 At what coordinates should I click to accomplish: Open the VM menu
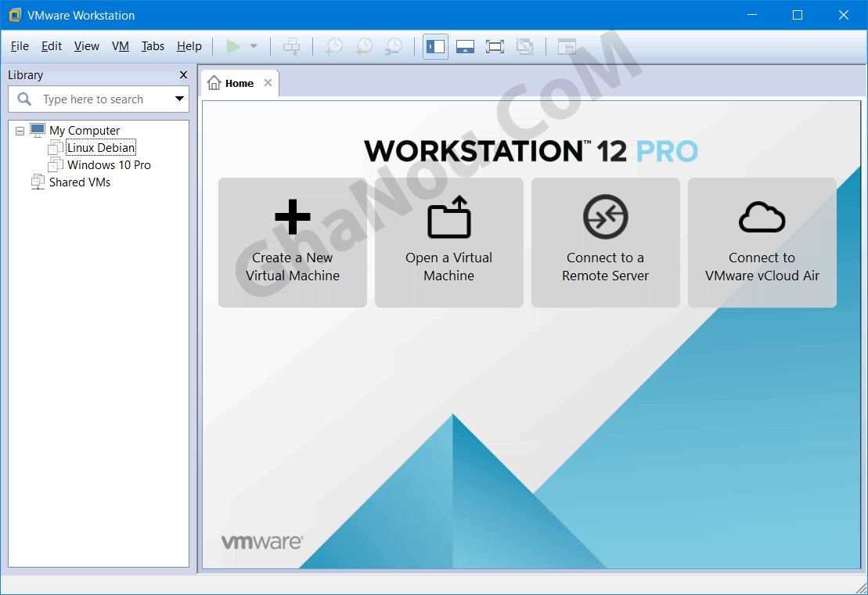click(120, 46)
